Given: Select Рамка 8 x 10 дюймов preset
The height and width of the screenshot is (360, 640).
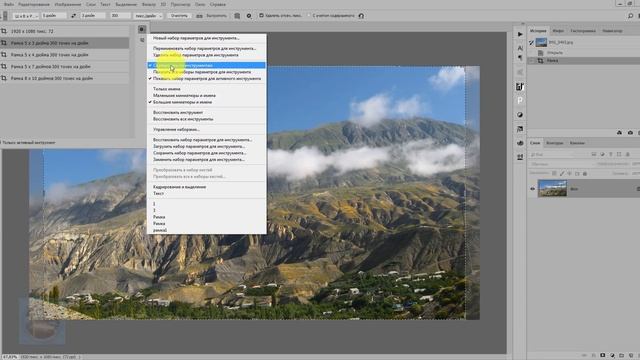Looking at the screenshot, I should [x=64, y=78].
